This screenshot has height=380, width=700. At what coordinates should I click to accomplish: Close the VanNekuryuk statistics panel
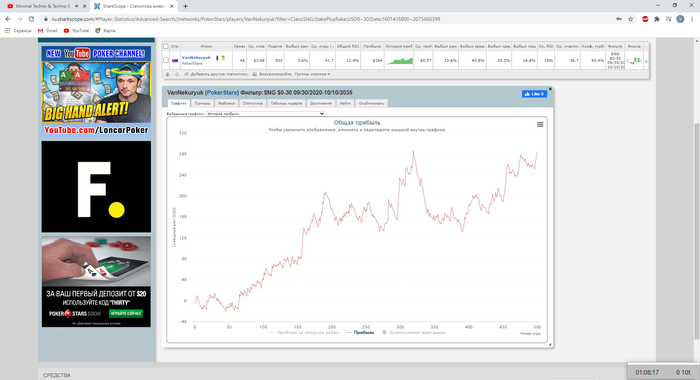coord(550,89)
